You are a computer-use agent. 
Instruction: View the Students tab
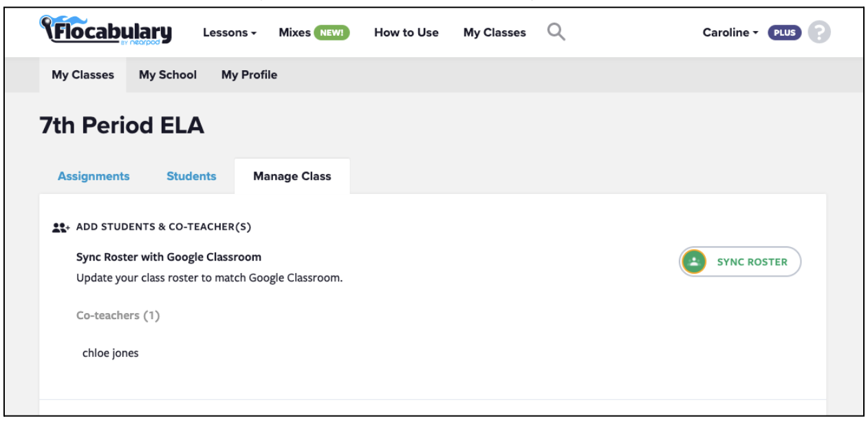pyautogui.click(x=191, y=176)
